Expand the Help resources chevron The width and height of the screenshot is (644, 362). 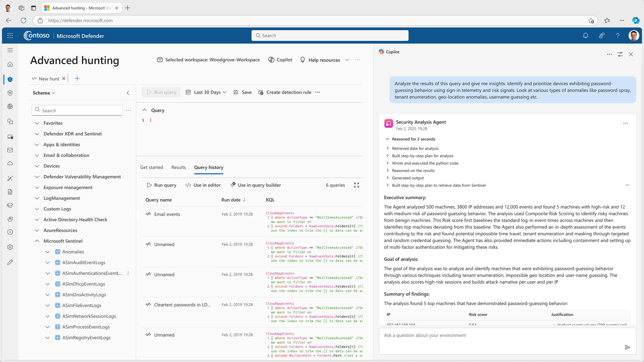click(x=347, y=60)
